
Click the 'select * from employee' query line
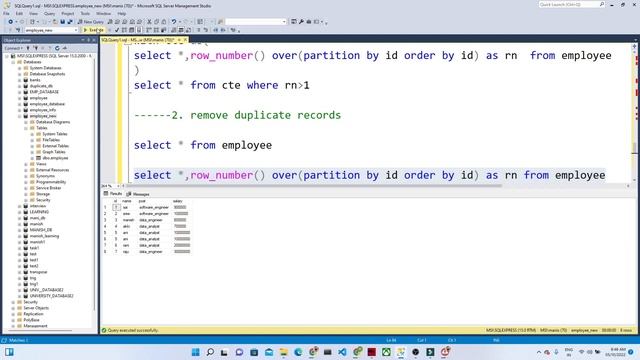pyautogui.click(x=203, y=145)
